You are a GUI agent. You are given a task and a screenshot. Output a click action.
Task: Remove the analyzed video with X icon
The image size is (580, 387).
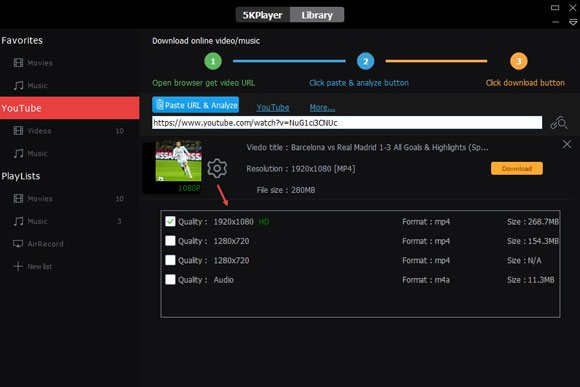[x=567, y=144]
